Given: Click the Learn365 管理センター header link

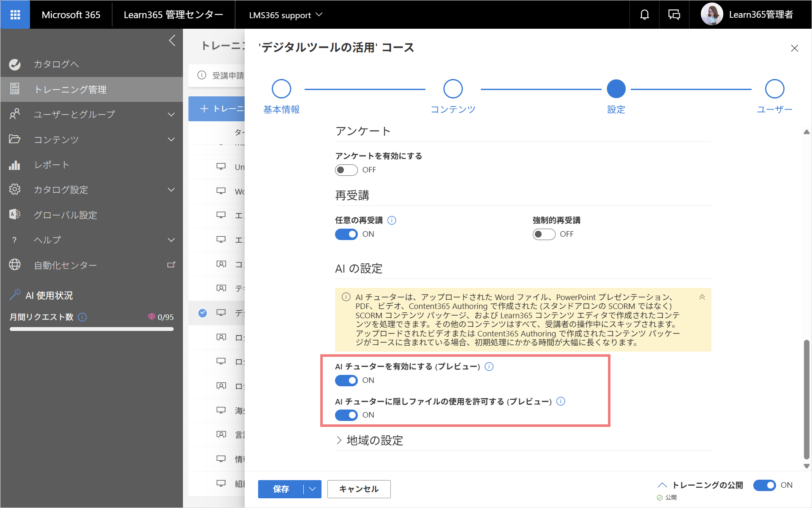Looking at the screenshot, I should point(173,15).
